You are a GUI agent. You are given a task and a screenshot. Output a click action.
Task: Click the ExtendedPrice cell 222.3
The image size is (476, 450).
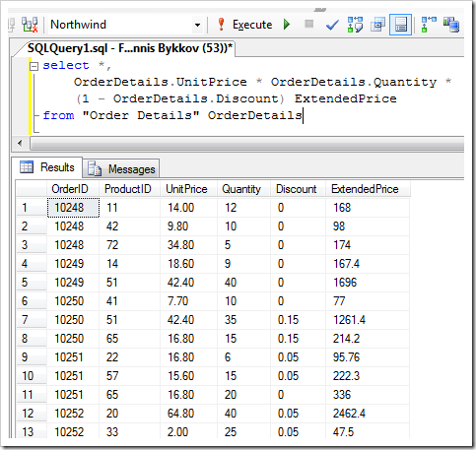coord(368,376)
